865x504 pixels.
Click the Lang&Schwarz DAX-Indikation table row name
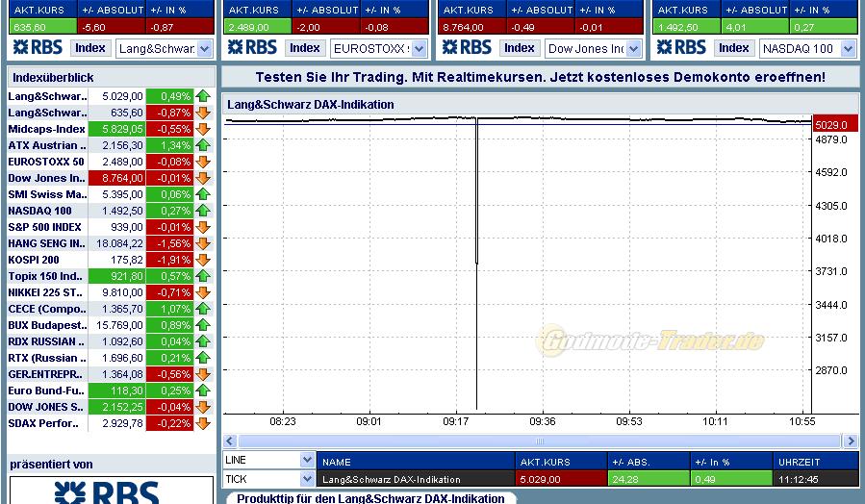click(391, 479)
